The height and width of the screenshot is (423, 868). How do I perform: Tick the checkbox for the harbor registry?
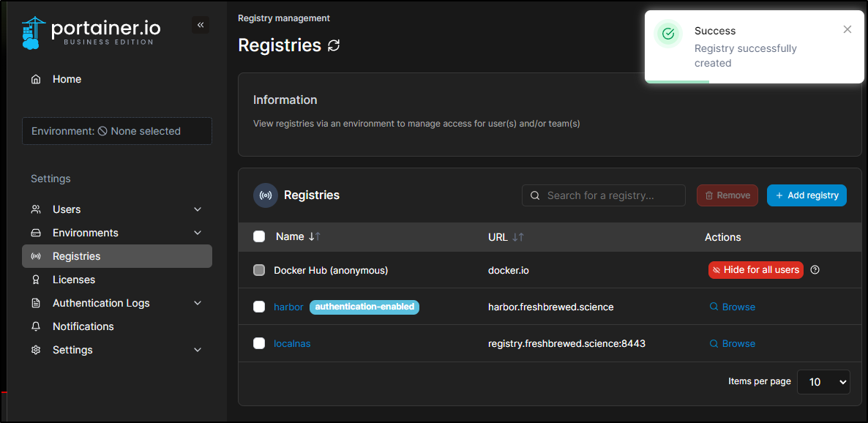(x=259, y=307)
